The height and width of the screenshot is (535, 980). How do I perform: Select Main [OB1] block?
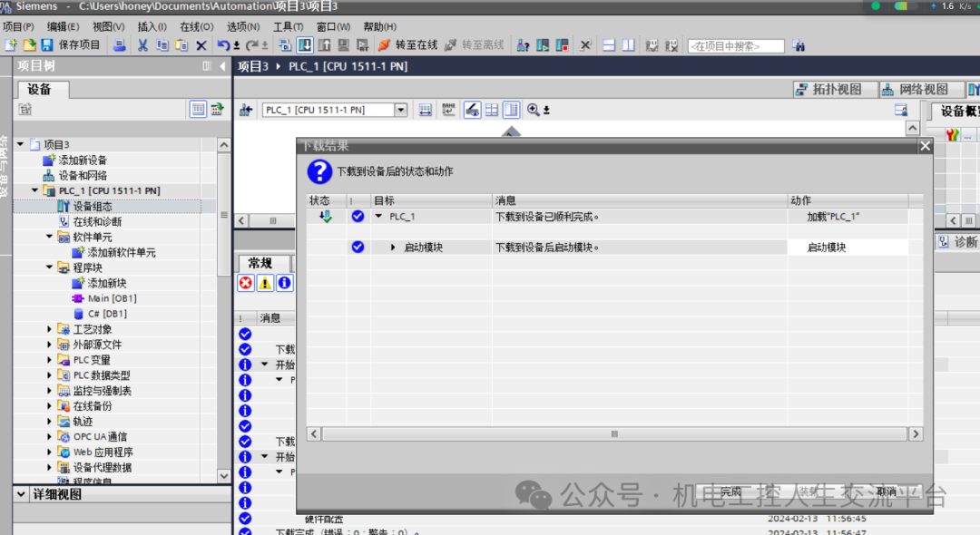(112, 298)
